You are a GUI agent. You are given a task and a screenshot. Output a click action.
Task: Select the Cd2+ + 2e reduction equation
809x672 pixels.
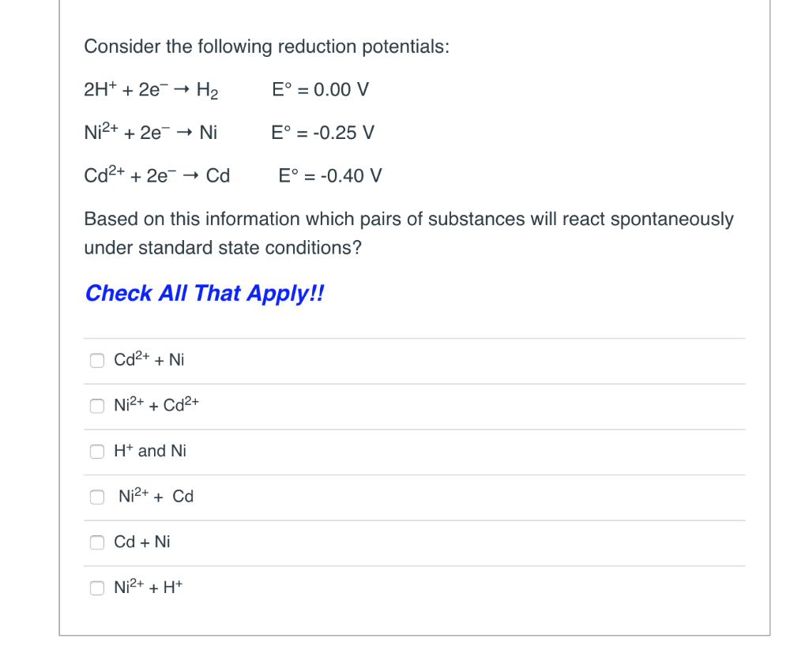(156, 176)
